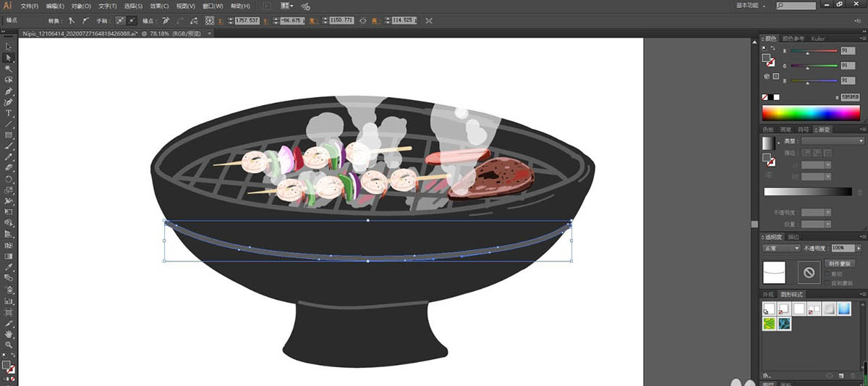
Task: Expand the 不透明度 100% opacity arrow
Action: click(x=859, y=248)
